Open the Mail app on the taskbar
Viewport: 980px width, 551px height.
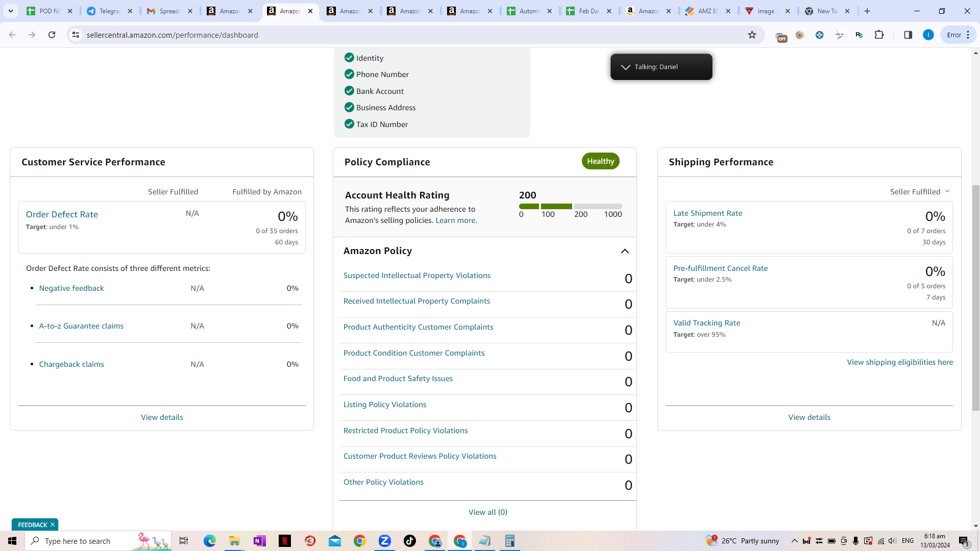pos(335,541)
